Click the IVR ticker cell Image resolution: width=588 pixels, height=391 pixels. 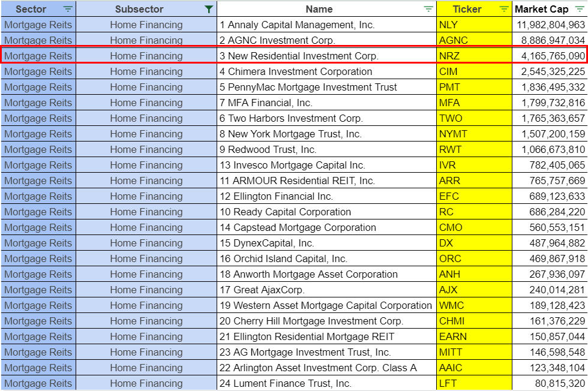click(475, 165)
